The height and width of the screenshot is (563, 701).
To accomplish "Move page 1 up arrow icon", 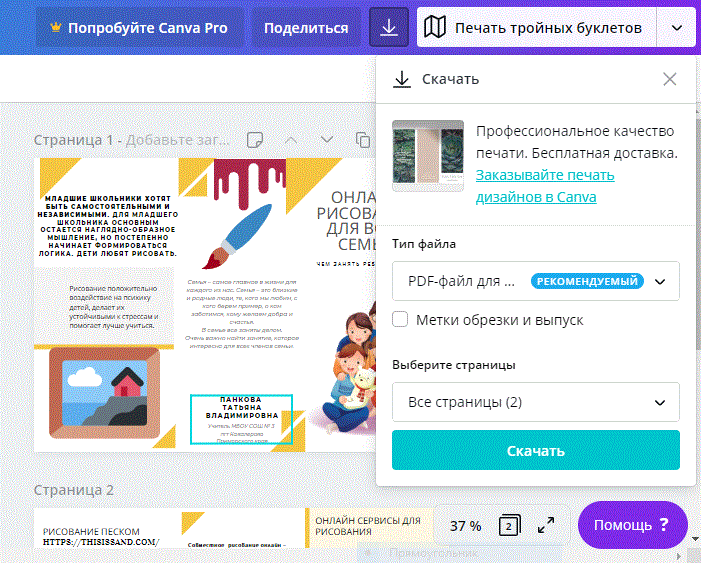I will [x=291, y=140].
